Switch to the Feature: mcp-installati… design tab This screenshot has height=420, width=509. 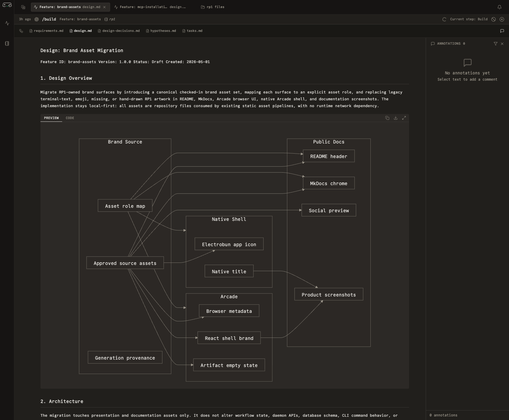150,7
